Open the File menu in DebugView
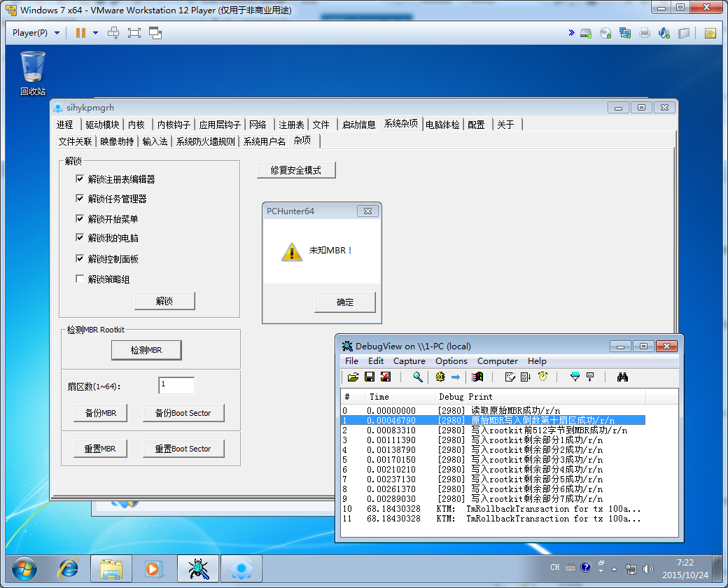Viewport: 728px width, 588px height. [351, 361]
